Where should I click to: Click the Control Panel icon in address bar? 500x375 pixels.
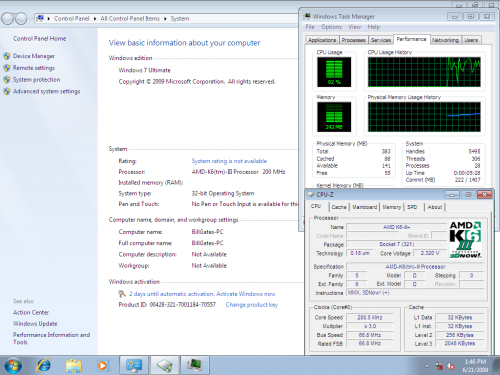40,18
